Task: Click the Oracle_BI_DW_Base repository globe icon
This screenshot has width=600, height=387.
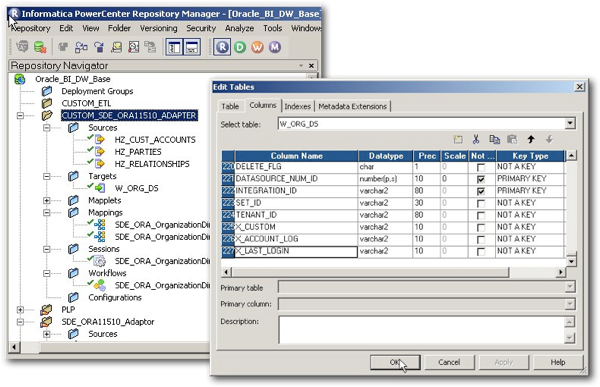Action: click(20, 79)
